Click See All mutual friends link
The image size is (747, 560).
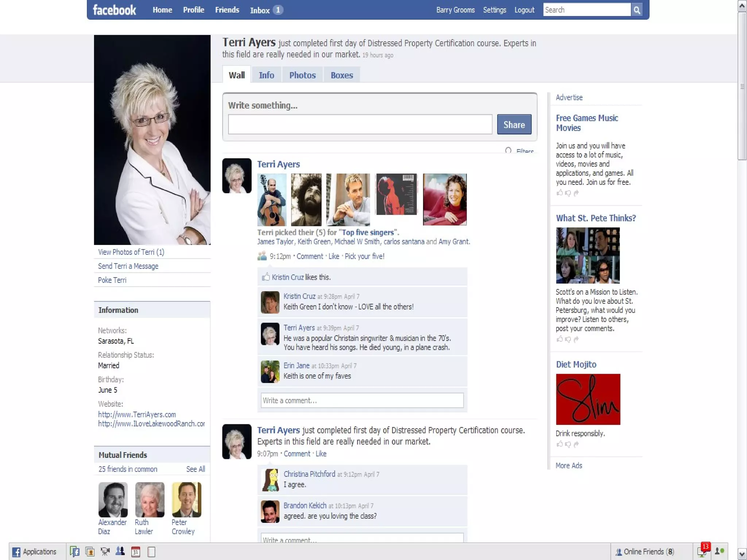coord(196,469)
